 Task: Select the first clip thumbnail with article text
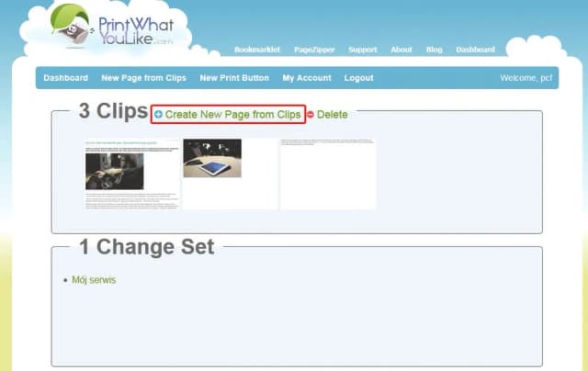[x=132, y=174]
